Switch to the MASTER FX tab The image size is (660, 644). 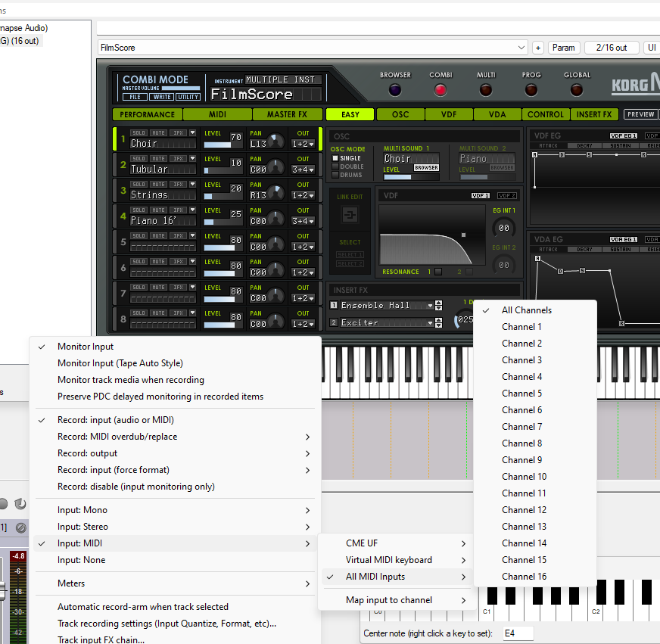pos(286,115)
